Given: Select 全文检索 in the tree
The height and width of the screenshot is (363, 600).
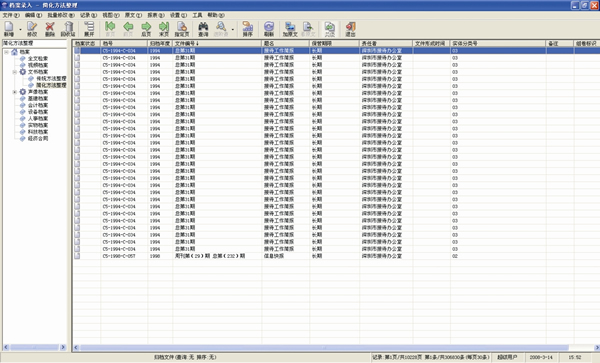Looking at the screenshot, I should 38,59.
